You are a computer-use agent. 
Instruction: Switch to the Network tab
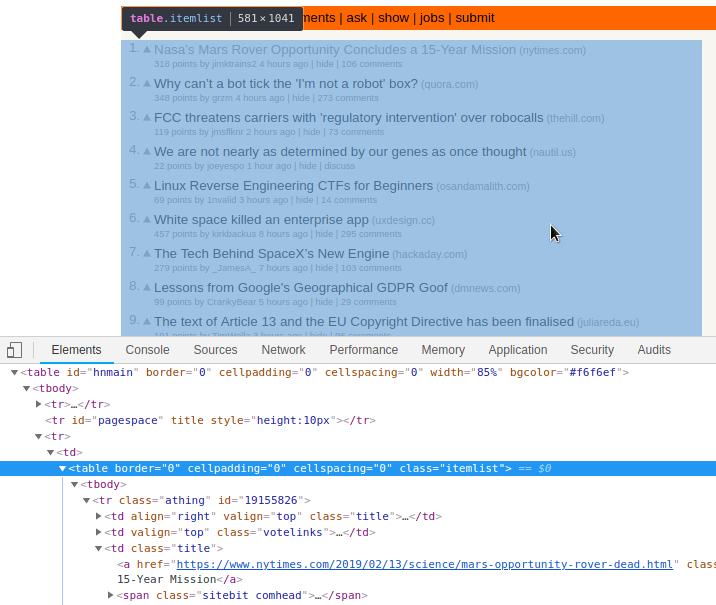pos(283,350)
